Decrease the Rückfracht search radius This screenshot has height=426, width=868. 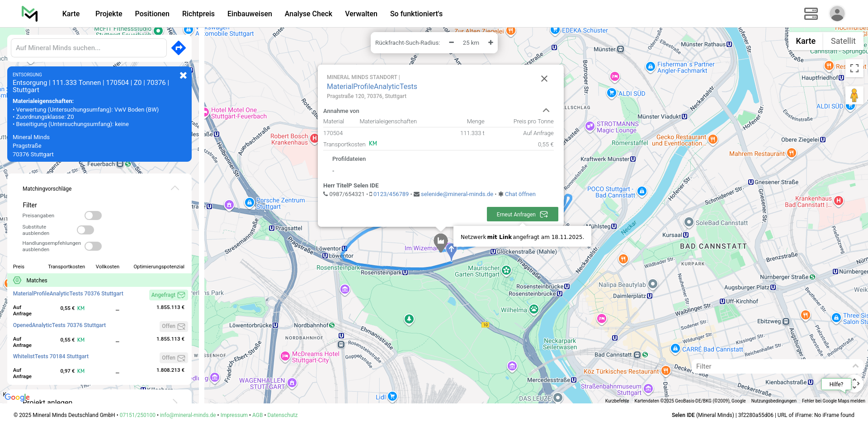tap(451, 42)
